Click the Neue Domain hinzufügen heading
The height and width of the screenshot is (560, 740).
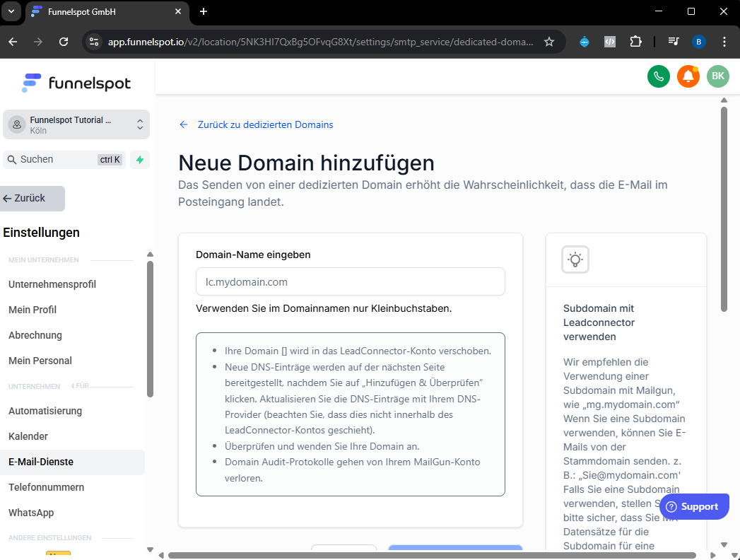[x=306, y=163]
